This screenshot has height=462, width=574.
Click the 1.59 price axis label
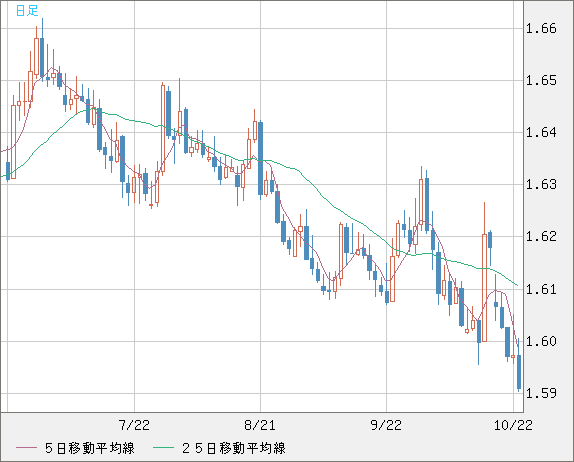coord(541,393)
